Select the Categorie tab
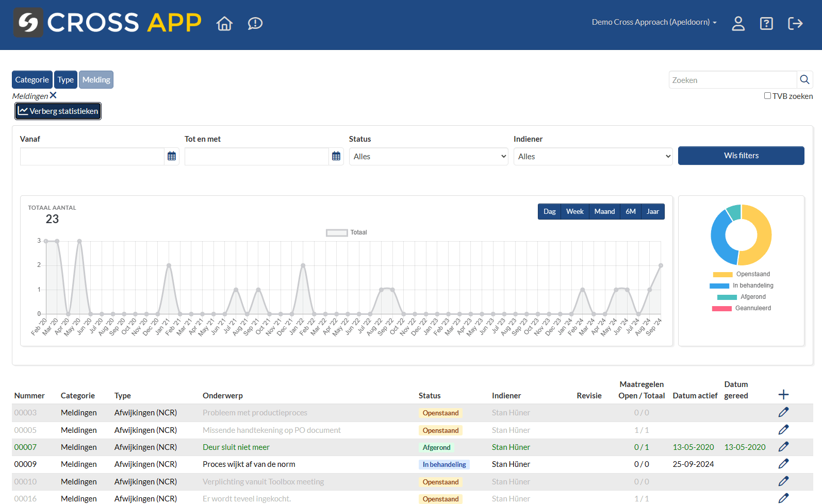822x504 pixels. pos(32,80)
